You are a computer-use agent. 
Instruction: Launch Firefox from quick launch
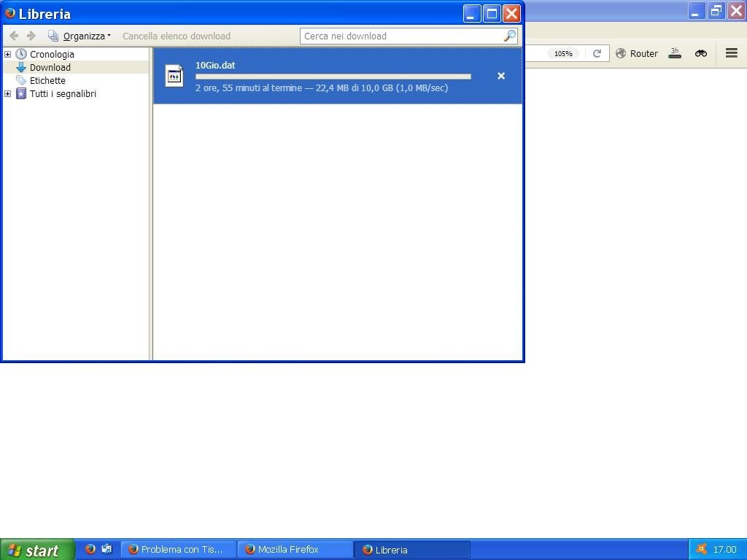tap(90, 549)
